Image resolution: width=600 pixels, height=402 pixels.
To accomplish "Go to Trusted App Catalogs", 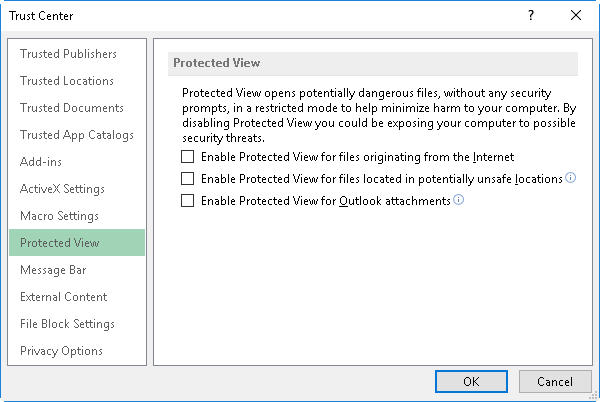I will [x=77, y=135].
